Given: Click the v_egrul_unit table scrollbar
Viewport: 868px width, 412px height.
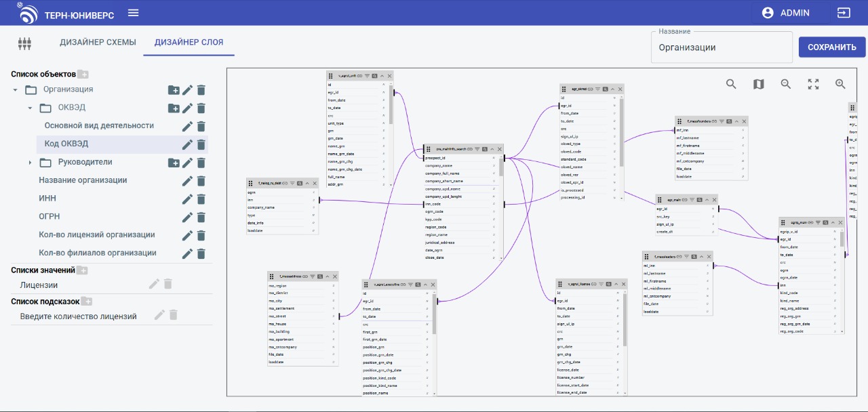Looking at the screenshot, I should pyautogui.click(x=391, y=105).
